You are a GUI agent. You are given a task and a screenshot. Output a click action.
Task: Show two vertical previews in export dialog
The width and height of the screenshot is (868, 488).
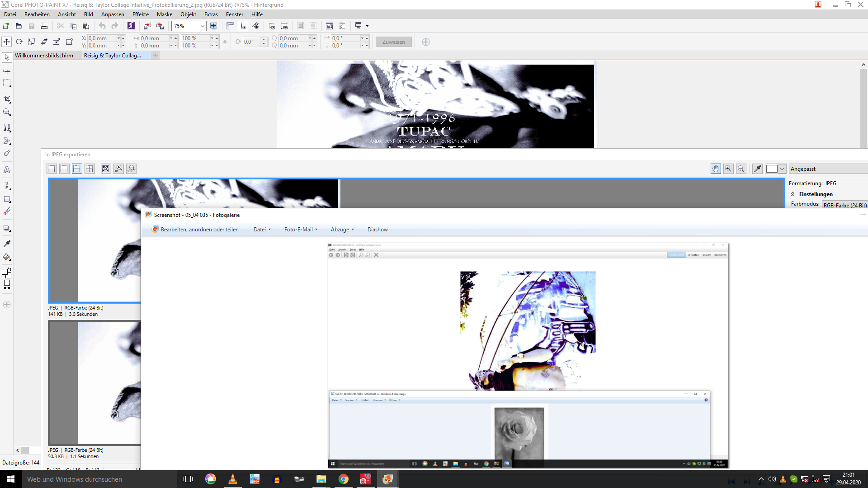tap(64, 169)
